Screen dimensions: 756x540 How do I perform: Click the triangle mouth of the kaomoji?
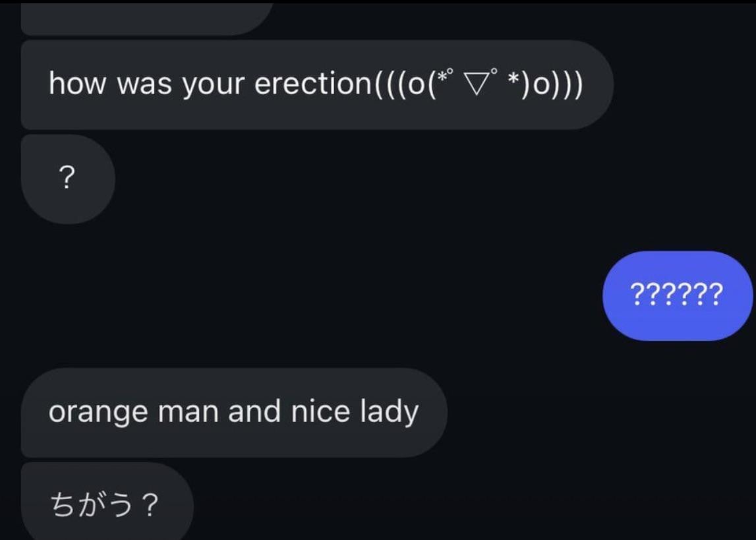click(x=474, y=85)
